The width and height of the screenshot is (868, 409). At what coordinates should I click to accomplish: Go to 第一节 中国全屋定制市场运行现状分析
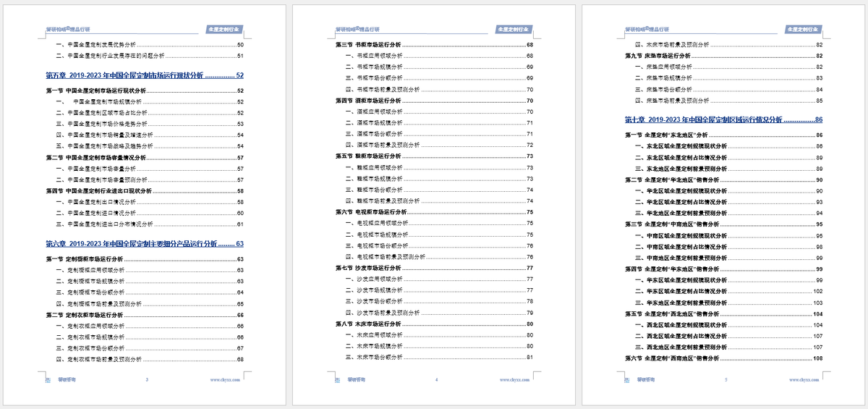point(145,91)
